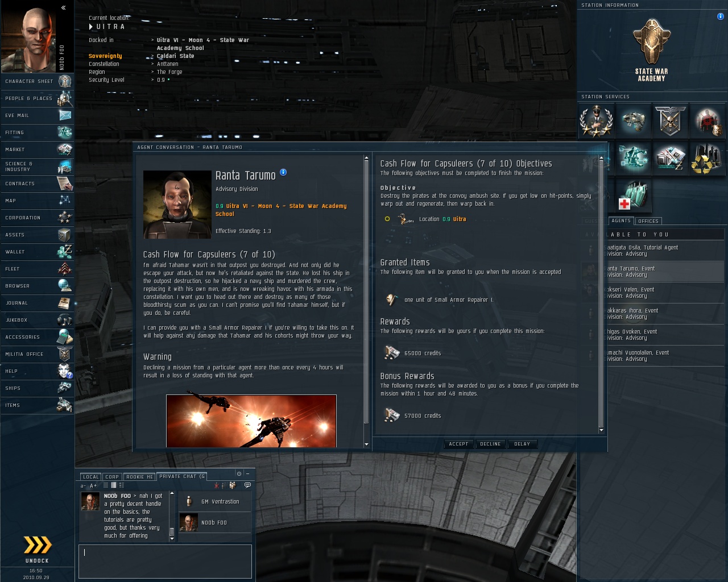Viewport: 728px width, 582px height.
Task: Open agent's State War Academy School station link
Action: point(281,210)
